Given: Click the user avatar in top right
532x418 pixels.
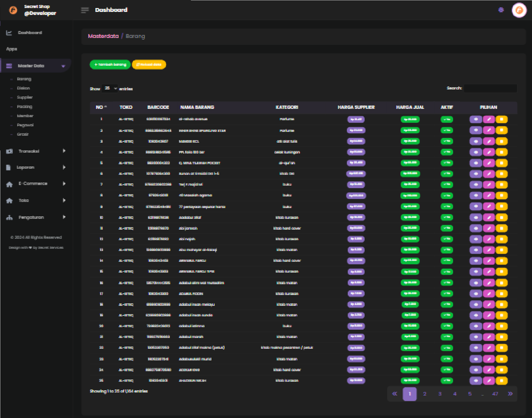Looking at the screenshot, I should [519, 10].
